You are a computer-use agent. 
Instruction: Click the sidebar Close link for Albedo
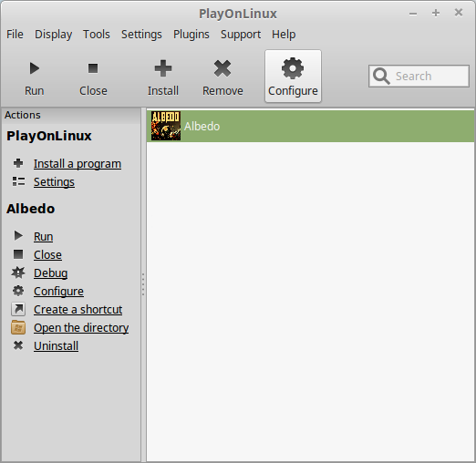point(47,254)
